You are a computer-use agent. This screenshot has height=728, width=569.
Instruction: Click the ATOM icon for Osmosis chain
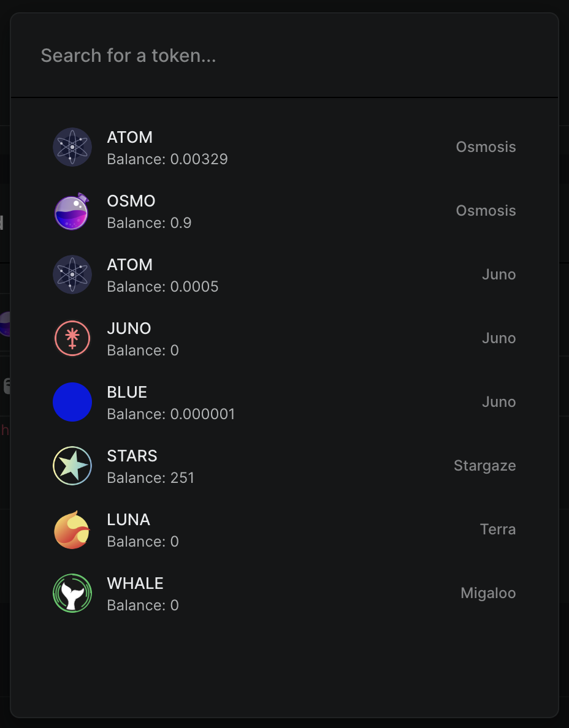72,147
